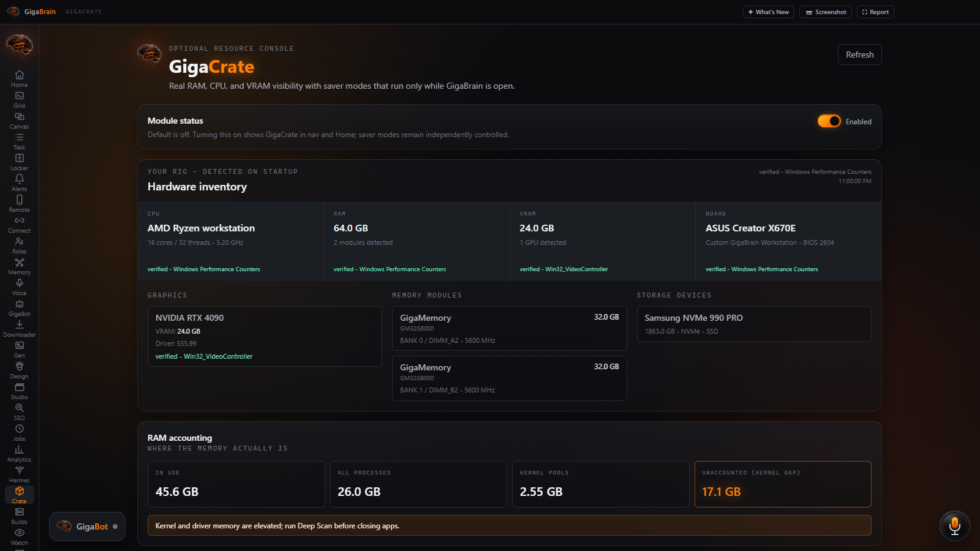The width and height of the screenshot is (980, 551).
Task: Open the Watch sidebar item
Action: (x=19, y=536)
